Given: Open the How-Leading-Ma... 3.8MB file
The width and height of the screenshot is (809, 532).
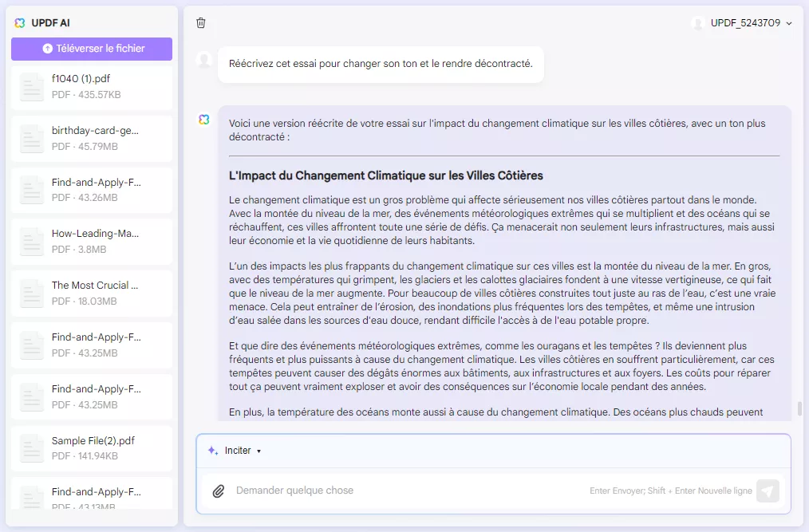Looking at the screenshot, I should (x=92, y=242).
